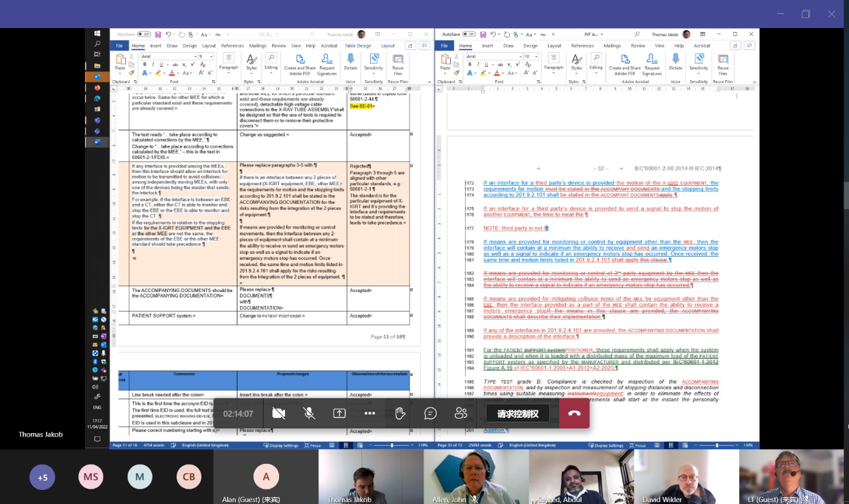Show the meeting chat conversation
This screenshot has width=849, height=504.
click(430, 413)
